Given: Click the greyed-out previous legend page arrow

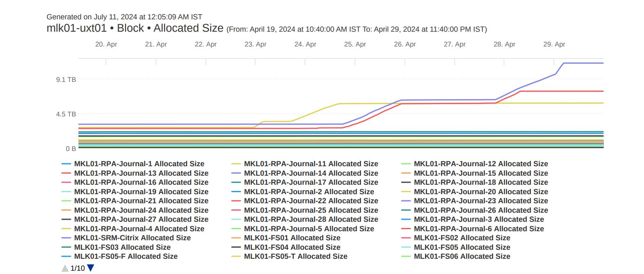Looking at the screenshot, I should click(65, 268).
